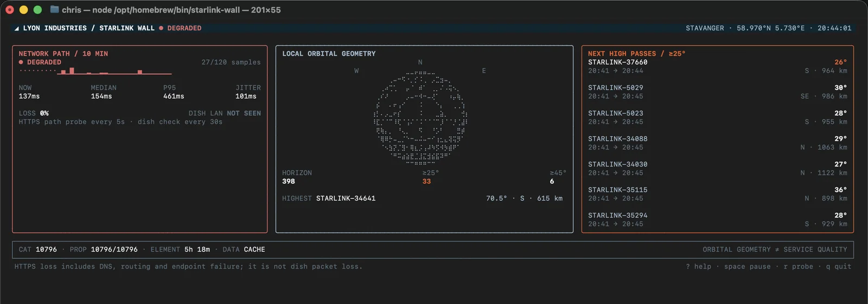The image size is (868, 304).
Task: Click the STARLINK-37660 pass row
Action: [717, 67]
